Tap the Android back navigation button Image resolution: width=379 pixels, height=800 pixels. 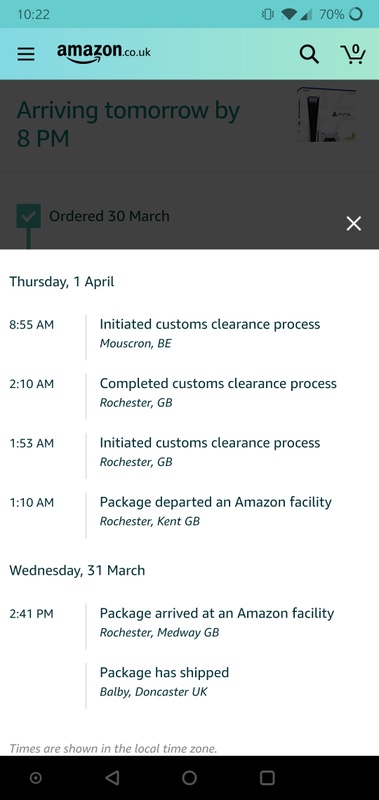click(x=112, y=778)
